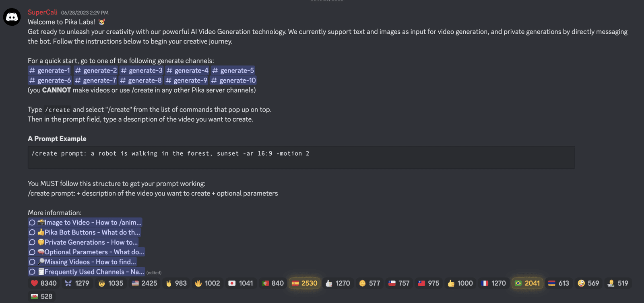Click the US flag reaction with 2425

[144, 283]
